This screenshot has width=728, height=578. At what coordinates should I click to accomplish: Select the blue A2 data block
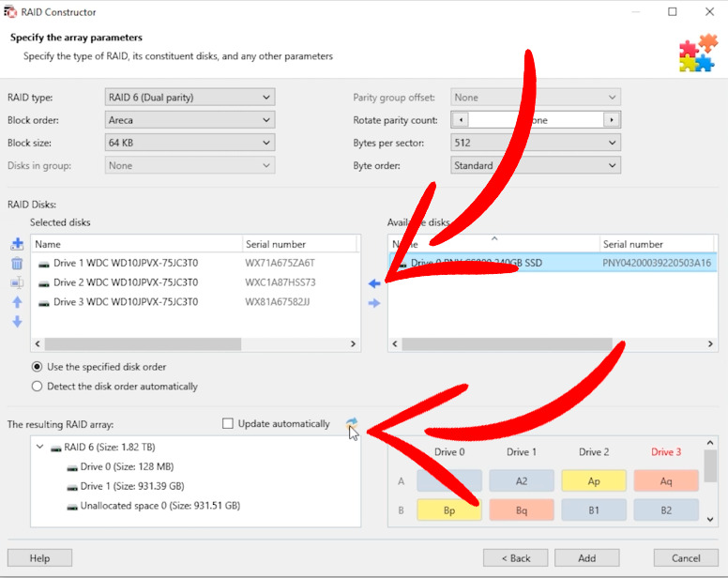[522, 481]
